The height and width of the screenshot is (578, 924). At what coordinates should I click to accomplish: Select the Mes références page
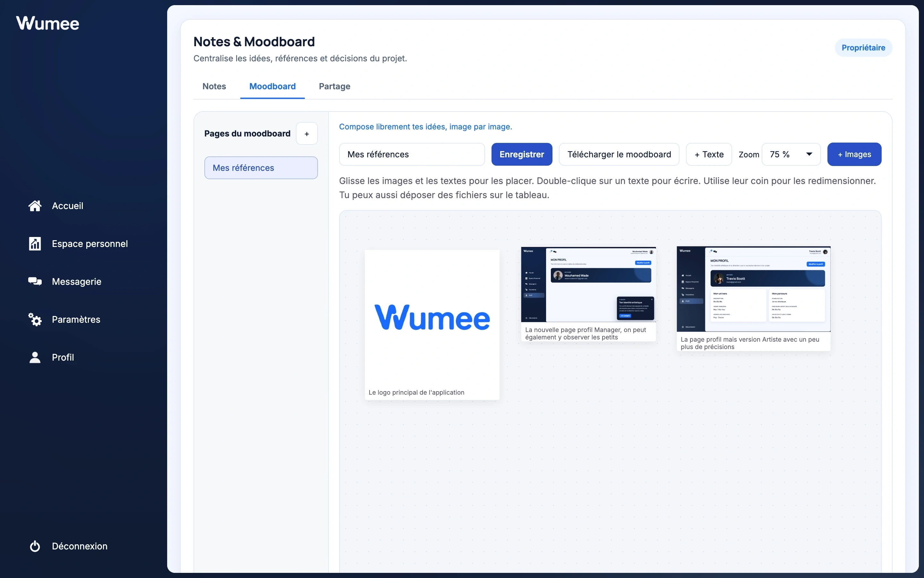pos(261,168)
